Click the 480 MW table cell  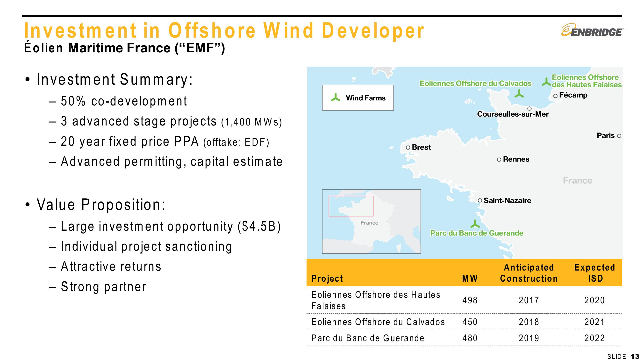point(470,338)
